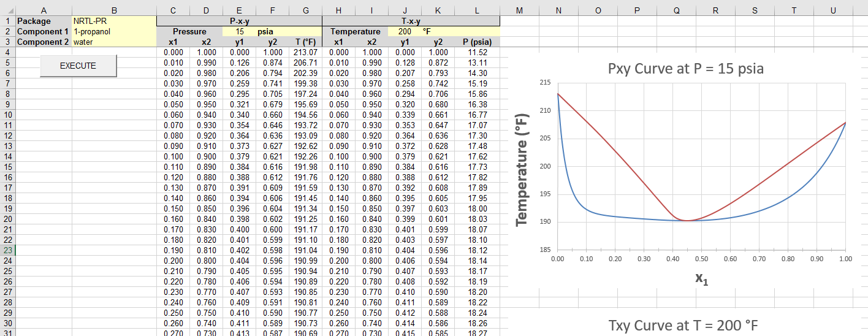Viewport: 868px width, 336px height.
Task: Click the EXECUTE button
Action: 78,66
